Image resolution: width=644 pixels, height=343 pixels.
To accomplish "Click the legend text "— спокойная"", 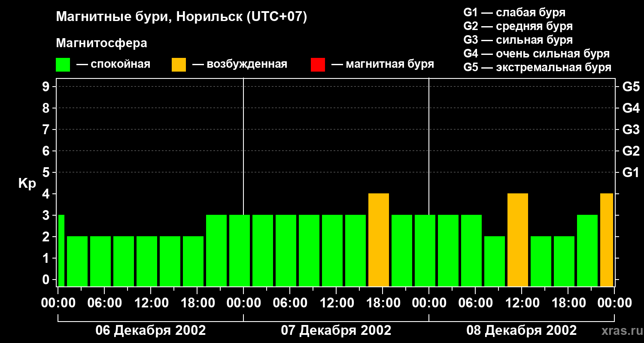I will point(113,64).
